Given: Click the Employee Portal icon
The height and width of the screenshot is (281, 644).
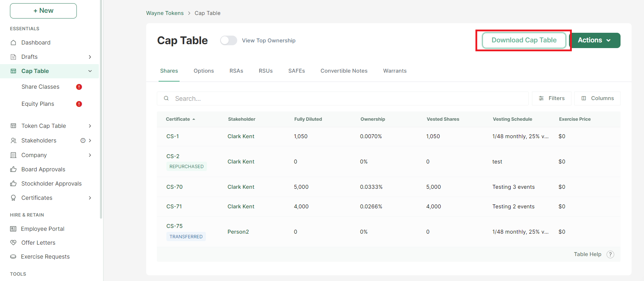Looking at the screenshot, I should pyautogui.click(x=13, y=229).
